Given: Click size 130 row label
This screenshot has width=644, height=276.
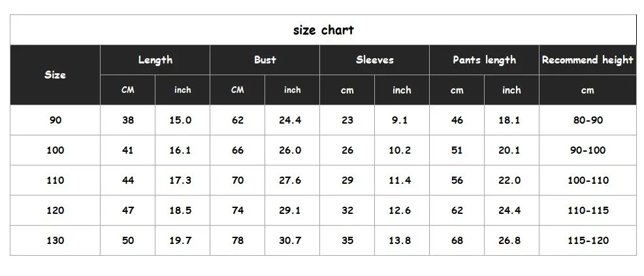Looking at the screenshot, I should click(x=56, y=241).
